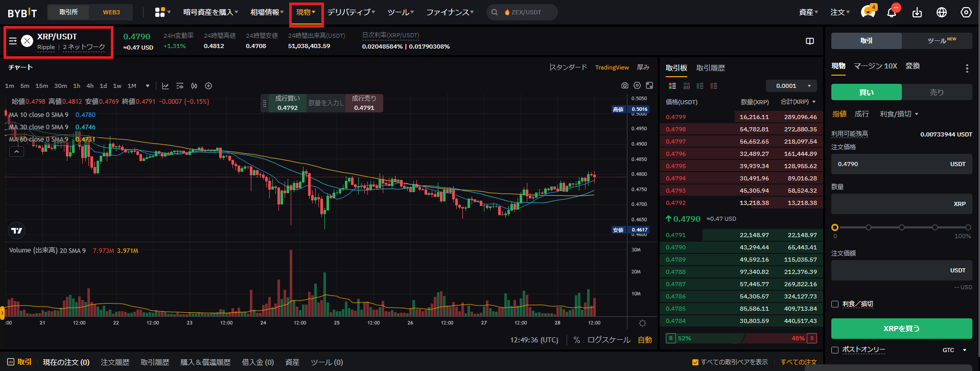Toggle 自動 scale on chart
Screen dimensions: 980x371
tap(645, 340)
